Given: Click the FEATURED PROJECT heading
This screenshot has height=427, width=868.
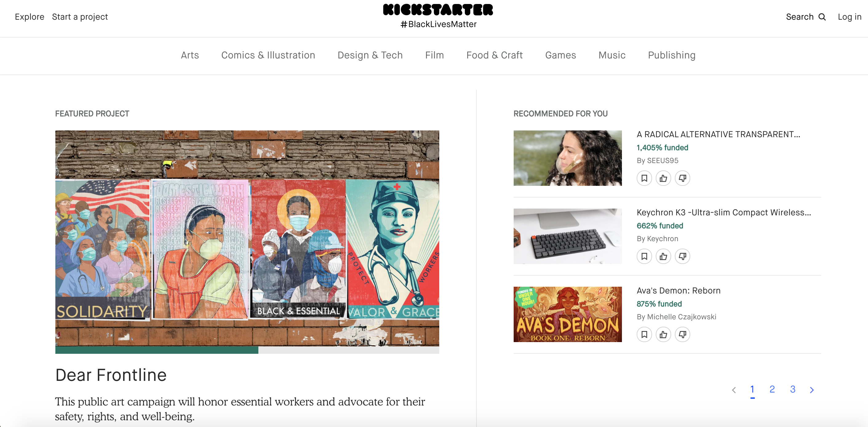Looking at the screenshot, I should click(92, 114).
